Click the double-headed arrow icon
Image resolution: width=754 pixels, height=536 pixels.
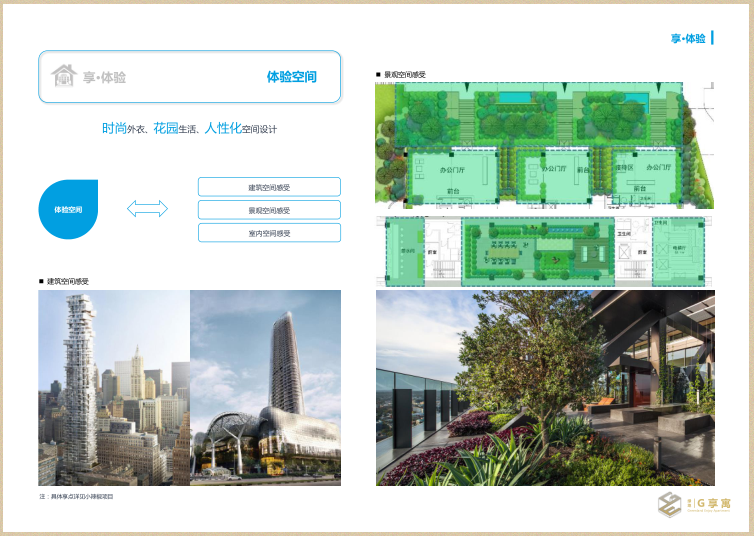(147, 208)
